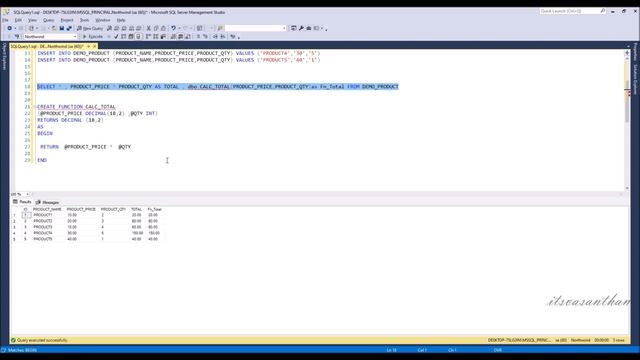Viewport: 640px width, 360px height.
Task: Click the Cut scissors icon
Action: tap(149, 28)
